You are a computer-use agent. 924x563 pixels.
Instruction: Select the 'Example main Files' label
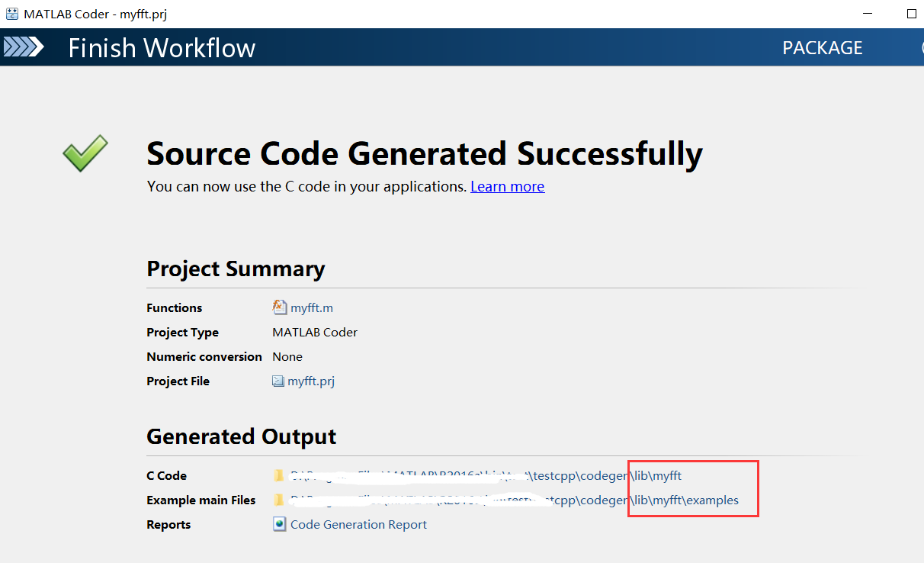tap(201, 500)
